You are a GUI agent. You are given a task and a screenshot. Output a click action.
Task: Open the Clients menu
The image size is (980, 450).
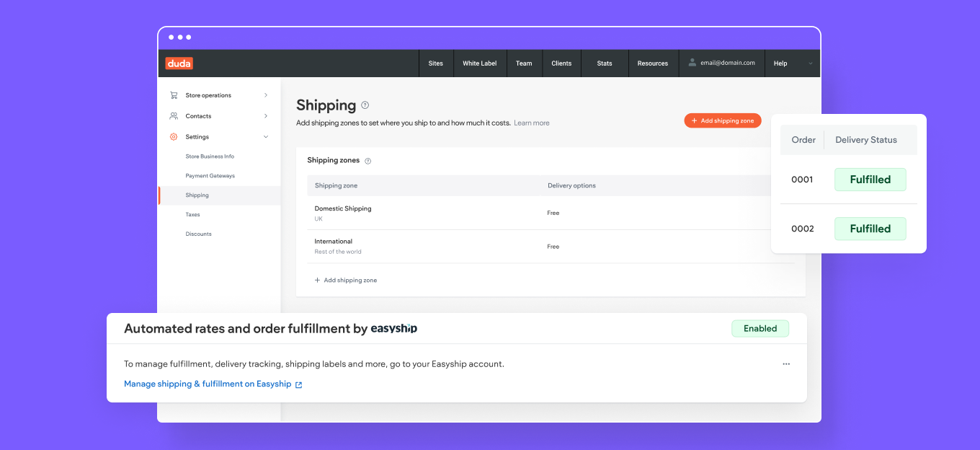tap(561, 63)
